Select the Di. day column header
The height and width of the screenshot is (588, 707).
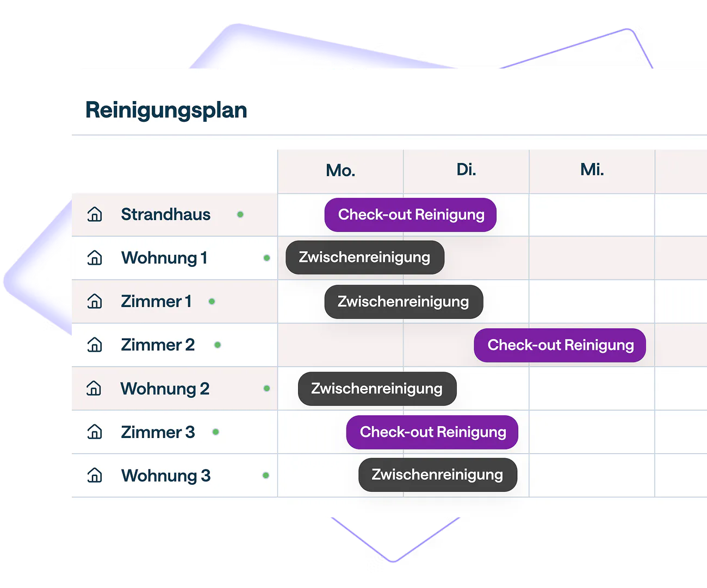(x=466, y=170)
